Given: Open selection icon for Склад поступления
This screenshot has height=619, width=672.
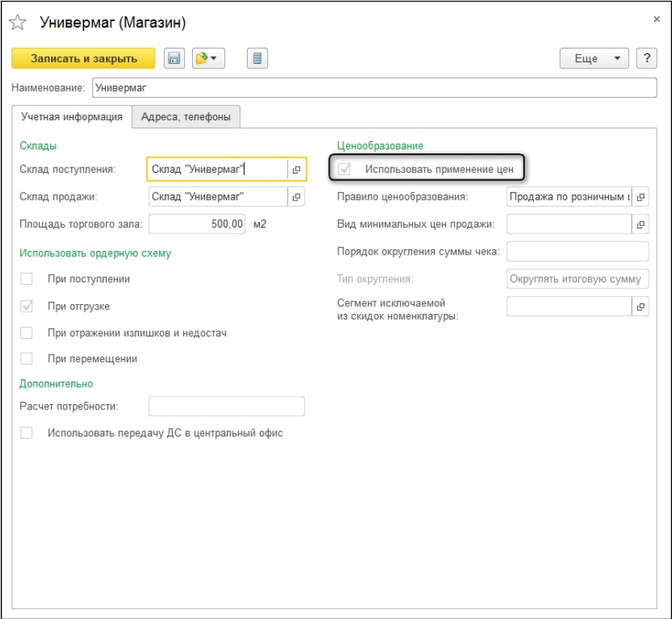Looking at the screenshot, I should pyautogui.click(x=297, y=170).
